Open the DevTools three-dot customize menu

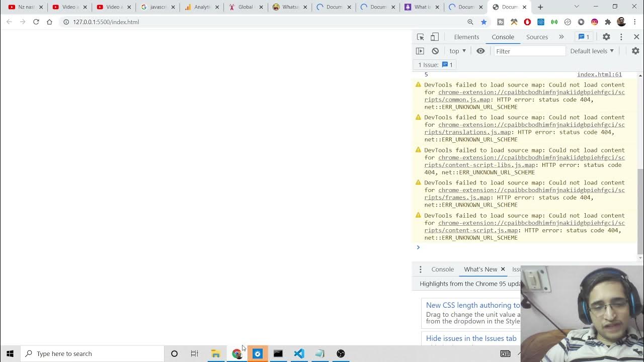621,37
